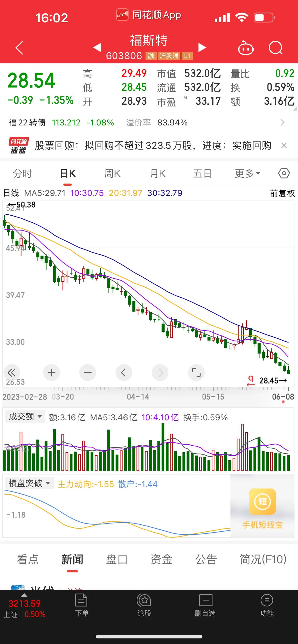This screenshot has width=298, height=644.
Task: Open the 盘口 tab
Action: pos(117,559)
